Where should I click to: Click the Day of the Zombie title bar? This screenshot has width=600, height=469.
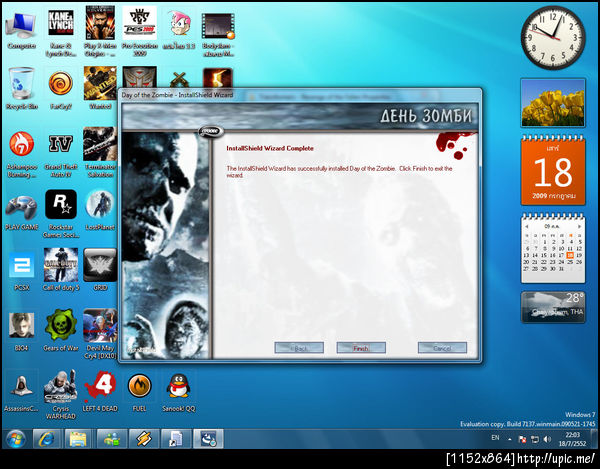coord(300,94)
